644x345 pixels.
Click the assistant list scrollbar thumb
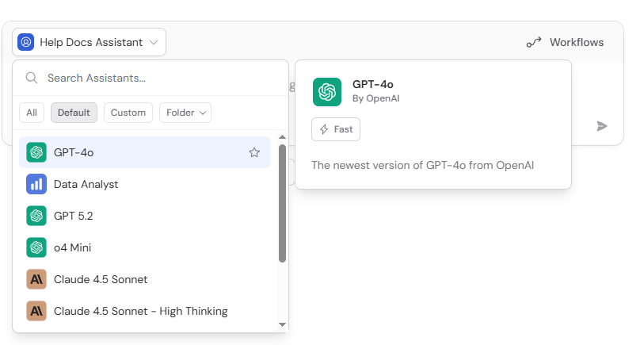point(282,204)
